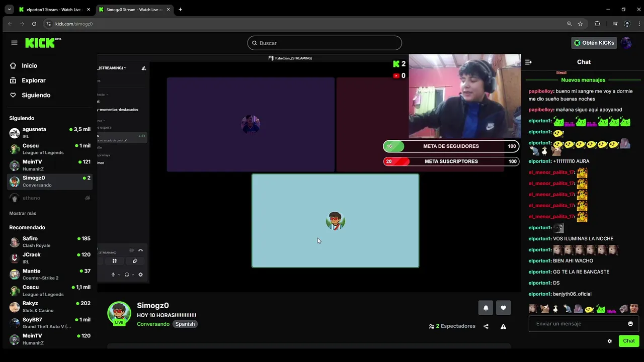The width and height of the screenshot is (644, 362).
Task: Click the META DE SEGUIDORES progress bar
Action: (x=451, y=146)
